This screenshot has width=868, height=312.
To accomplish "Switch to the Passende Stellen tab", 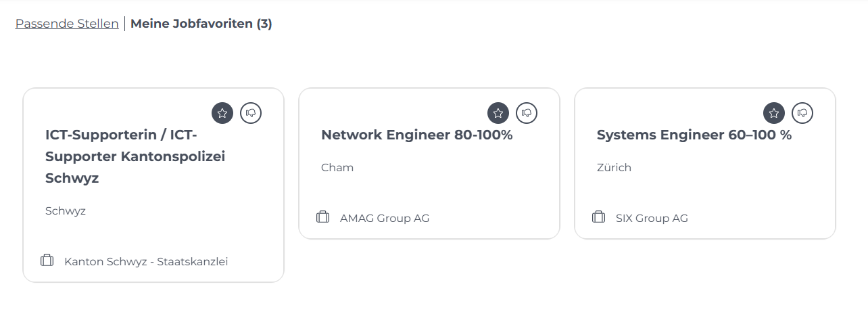I will click(x=67, y=24).
